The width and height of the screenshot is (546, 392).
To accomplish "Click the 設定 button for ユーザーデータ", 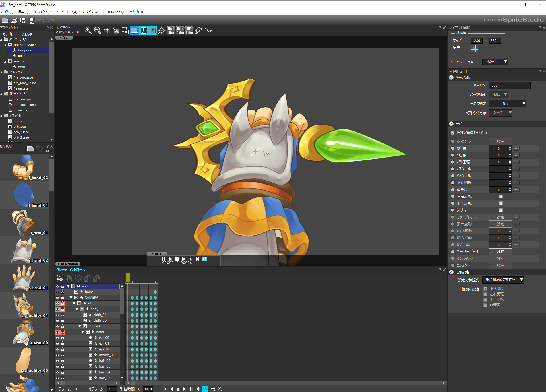I will tap(500, 252).
